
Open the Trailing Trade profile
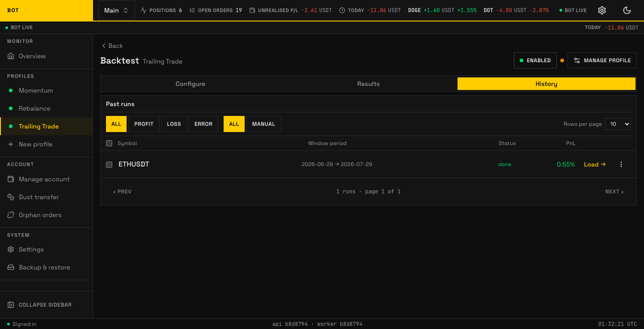(47, 126)
